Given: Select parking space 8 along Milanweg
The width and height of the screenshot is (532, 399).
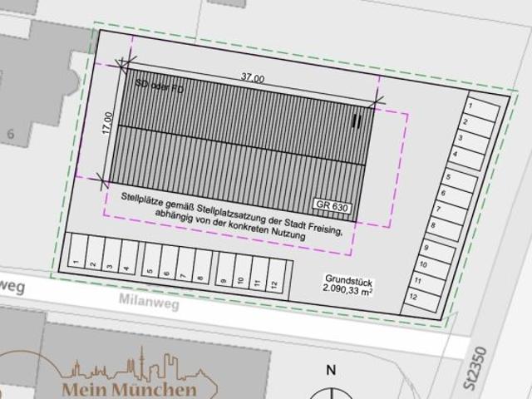Looking at the screenshot, I should (202, 268).
